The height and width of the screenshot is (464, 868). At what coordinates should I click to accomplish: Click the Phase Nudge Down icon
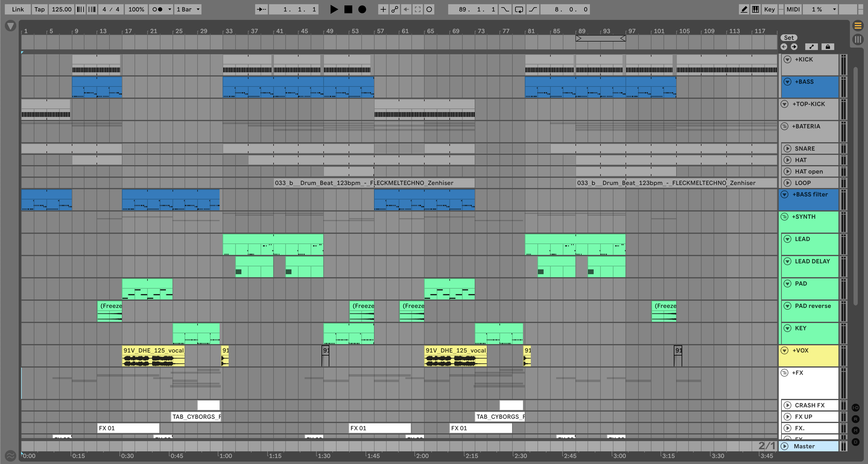(80, 9)
